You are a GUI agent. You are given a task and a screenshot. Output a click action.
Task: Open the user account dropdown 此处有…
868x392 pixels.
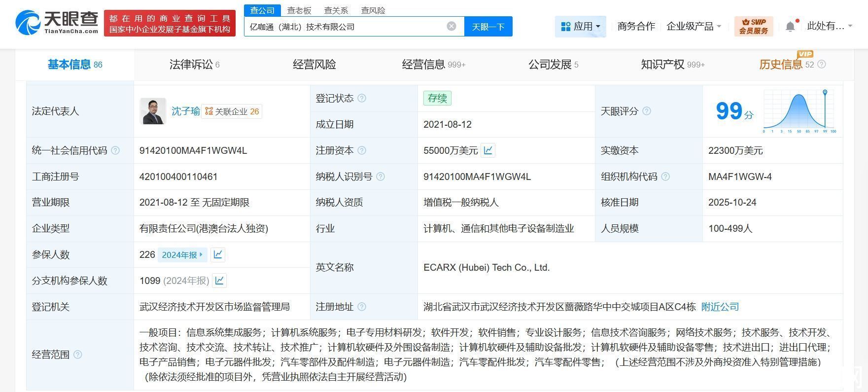click(830, 26)
